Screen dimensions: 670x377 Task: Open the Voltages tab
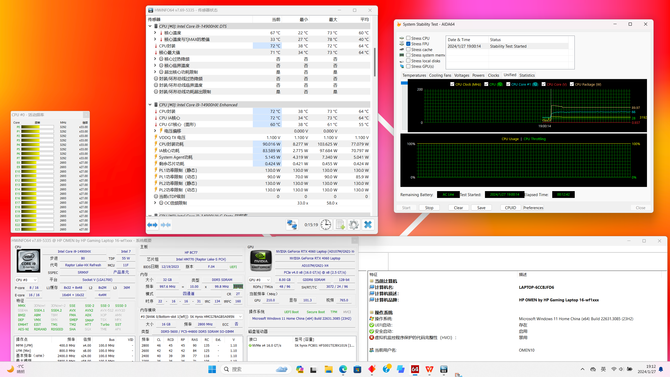coord(461,75)
